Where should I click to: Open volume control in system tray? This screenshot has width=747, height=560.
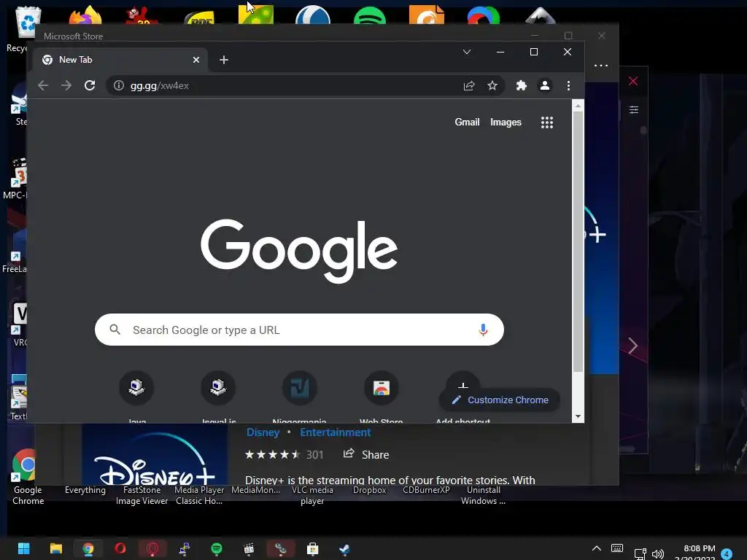click(x=658, y=554)
